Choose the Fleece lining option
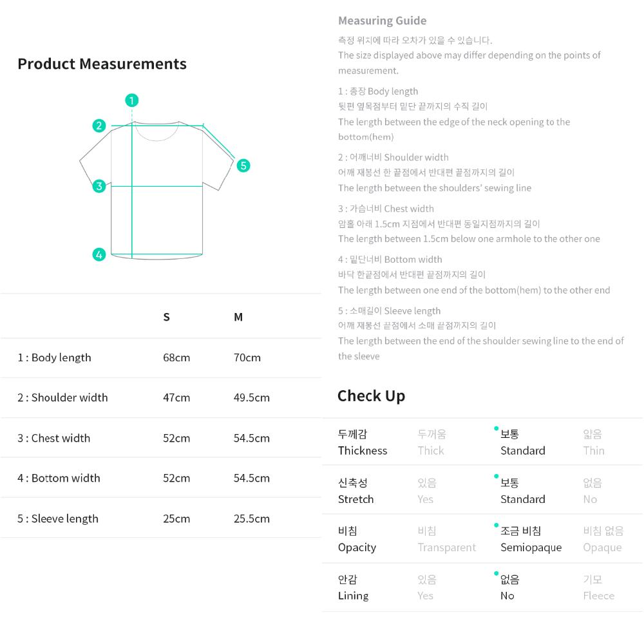This screenshot has height=644, width=644. pyautogui.click(x=598, y=587)
